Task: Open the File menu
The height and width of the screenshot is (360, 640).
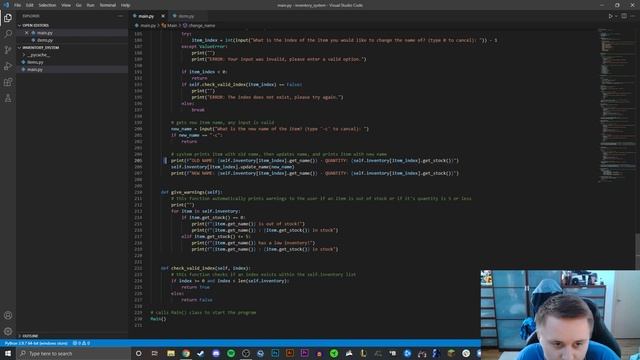Action: pyautogui.click(x=18, y=5)
